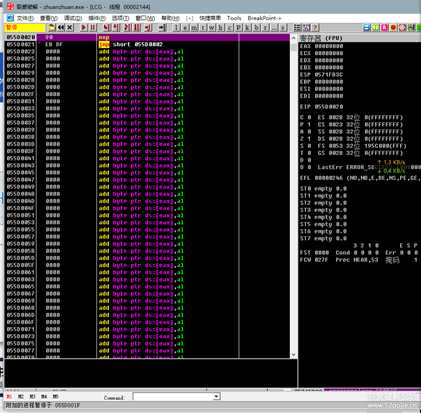Select the EFL flags register line

pos(359,178)
